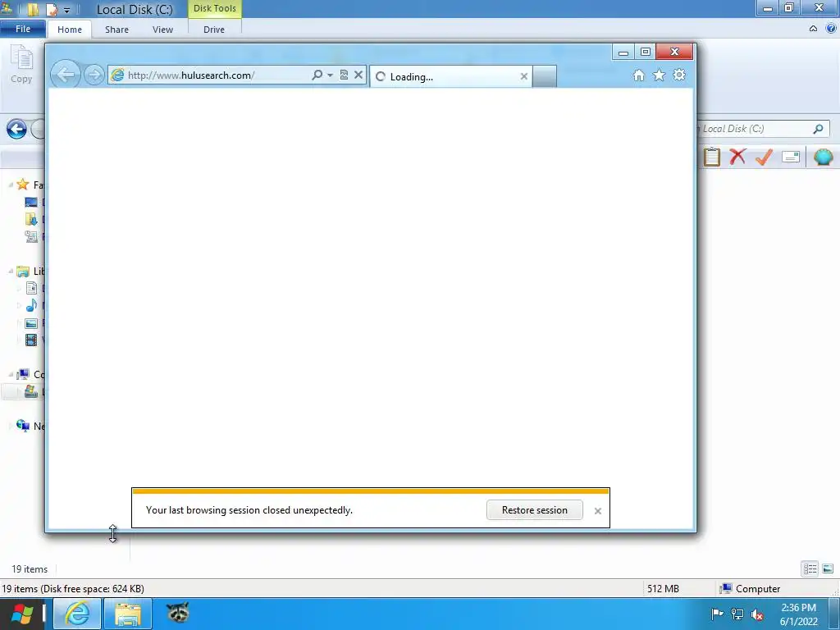Select the Music library note icon
This screenshot has width=840, height=630.
click(x=32, y=305)
